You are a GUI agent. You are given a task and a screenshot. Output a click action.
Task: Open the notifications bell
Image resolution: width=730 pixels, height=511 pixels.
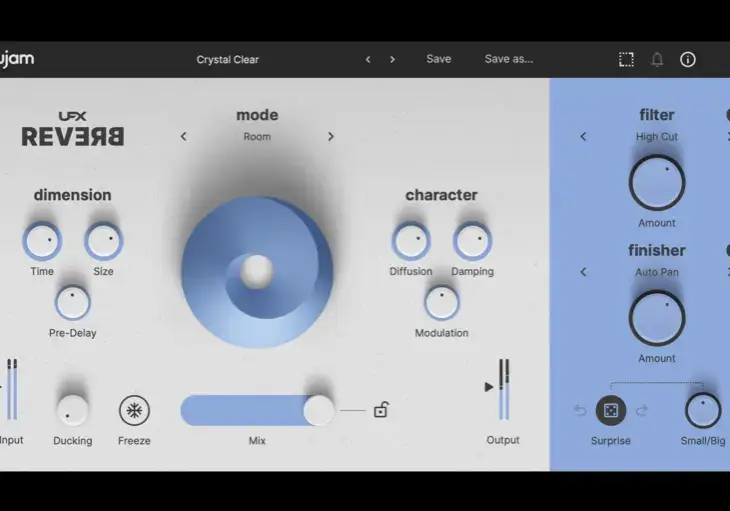[657, 60]
